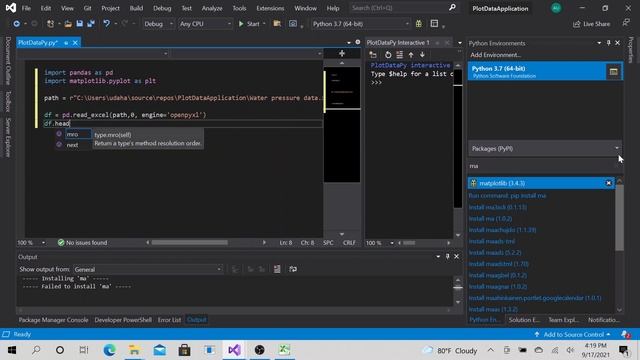Open the Extensions menu
Image resolution: width=640 pixels, height=360 pixels.
coord(270,8)
